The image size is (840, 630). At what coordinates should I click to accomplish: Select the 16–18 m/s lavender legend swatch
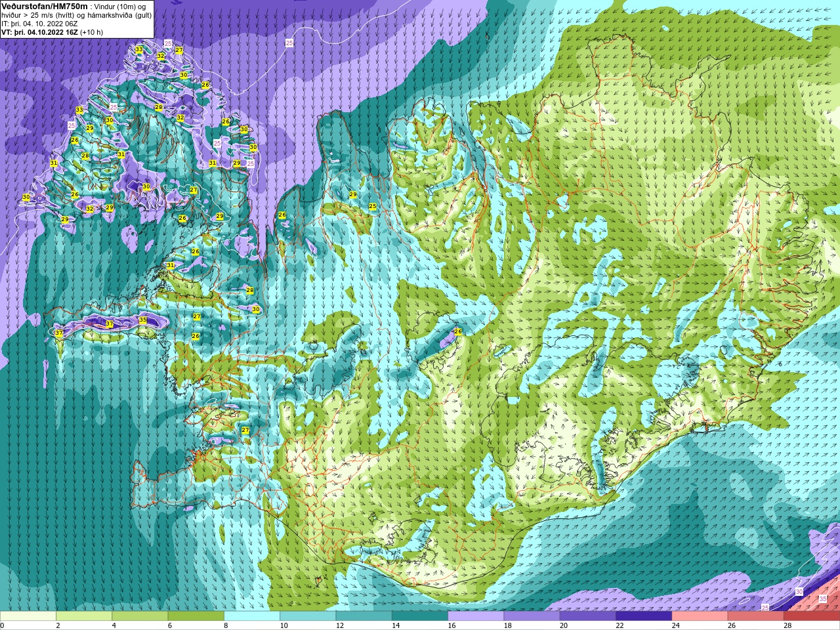[x=476, y=616]
